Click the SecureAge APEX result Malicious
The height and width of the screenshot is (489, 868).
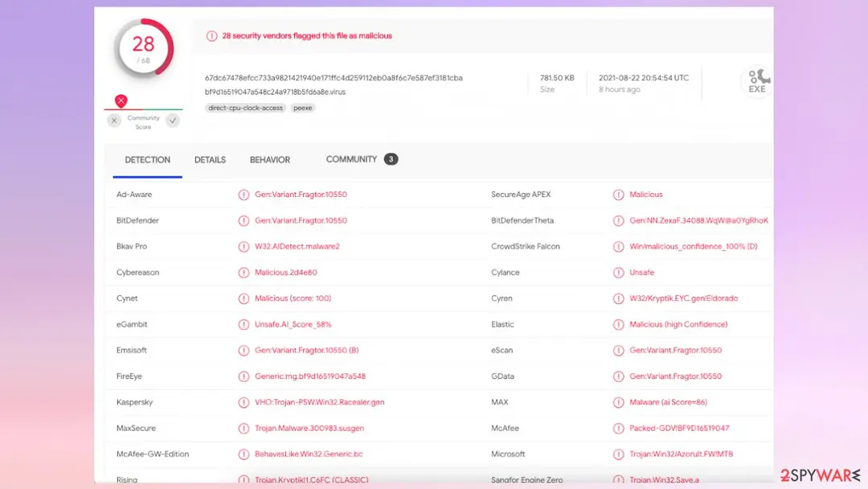coord(645,195)
